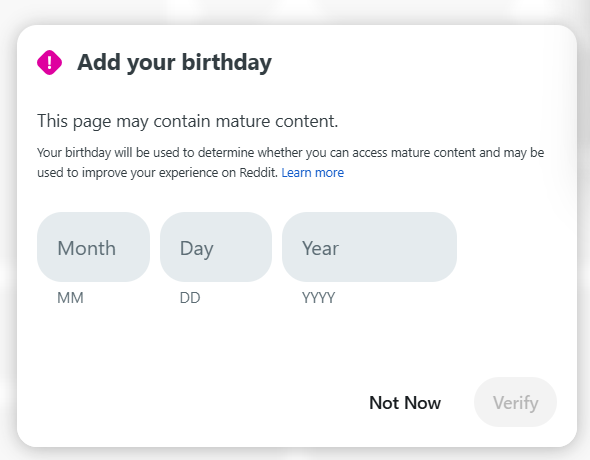Click the DD hint under Day
The image size is (590, 460).
click(190, 298)
